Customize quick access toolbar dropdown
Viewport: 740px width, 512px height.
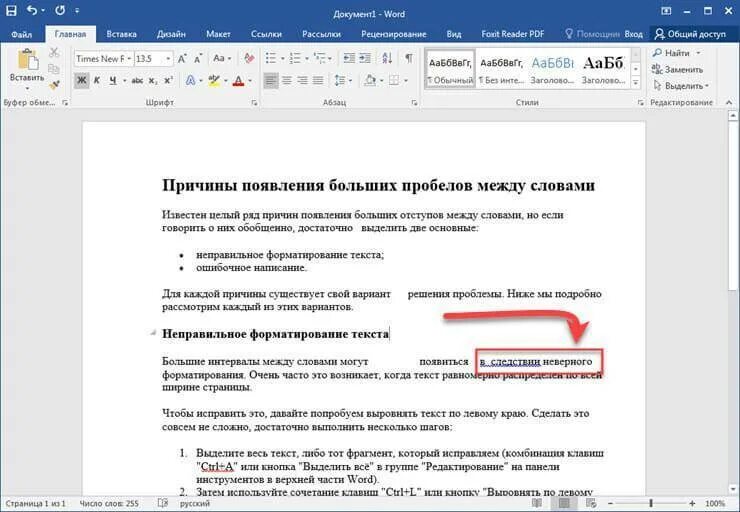coord(77,11)
